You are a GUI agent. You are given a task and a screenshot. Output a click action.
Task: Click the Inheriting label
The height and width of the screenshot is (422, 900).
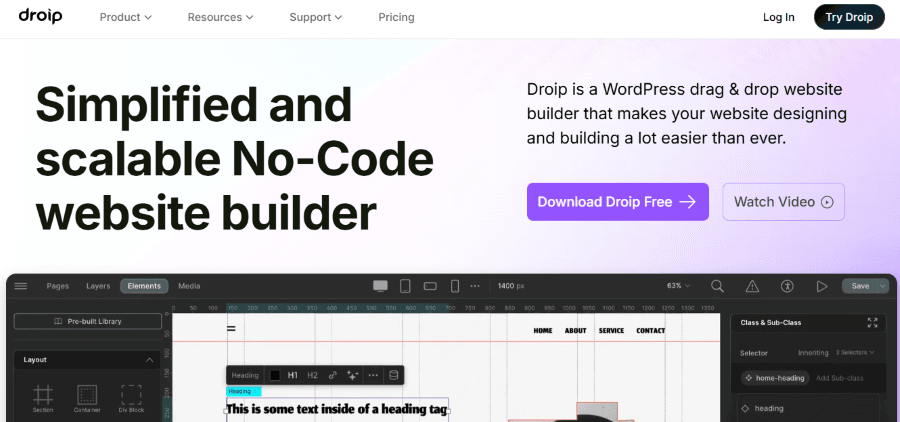point(813,353)
